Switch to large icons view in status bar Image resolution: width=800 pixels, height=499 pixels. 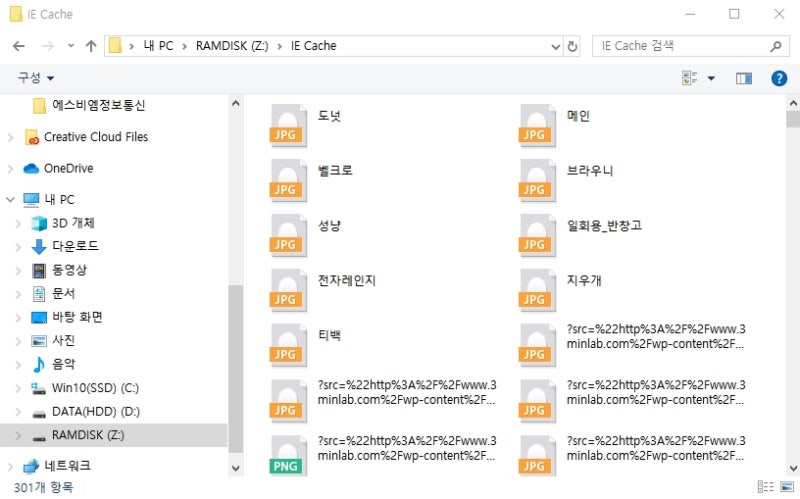click(x=787, y=487)
